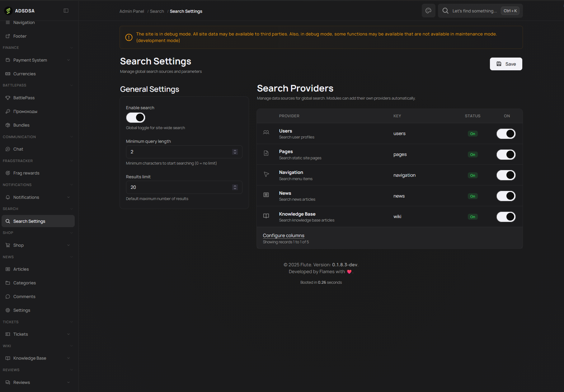
Task: Open the sidebar collapse icon
Action: pyautogui.click(x=66, y=10)
